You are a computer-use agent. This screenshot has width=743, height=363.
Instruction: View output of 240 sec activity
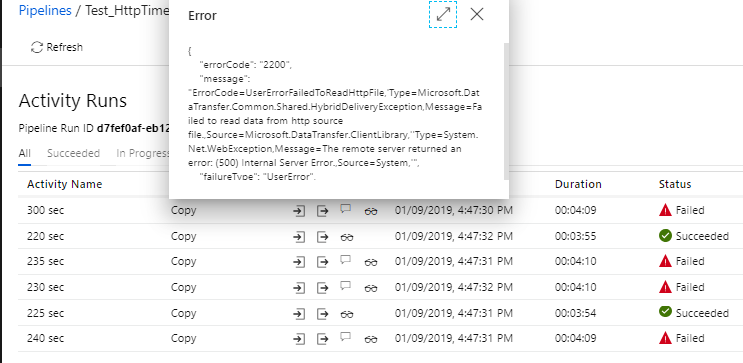coord(322,339)
